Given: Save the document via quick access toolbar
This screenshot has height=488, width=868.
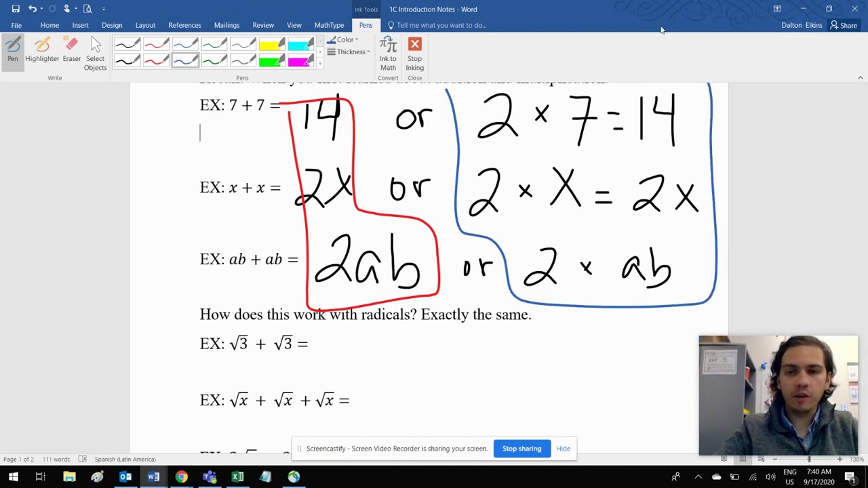Looking at the screenshot, I should click(16, 9).
